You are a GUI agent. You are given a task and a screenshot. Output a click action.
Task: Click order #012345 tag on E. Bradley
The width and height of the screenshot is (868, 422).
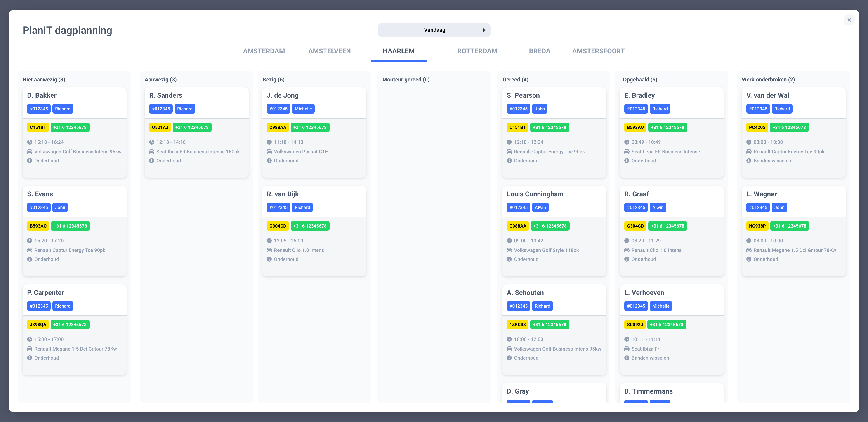pyautogui.click(x=636, y=109)
